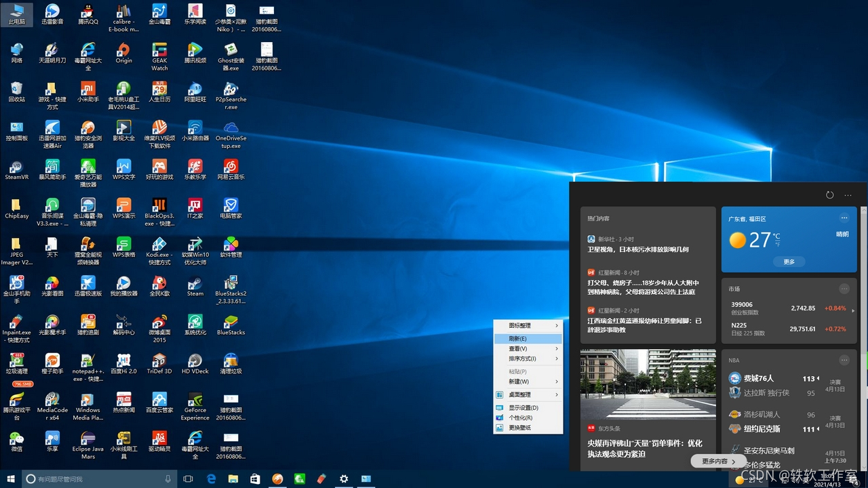Screen dimensions: 868x488
Task: Open the 控制面板 control panel icon
Action: [17, 131]
